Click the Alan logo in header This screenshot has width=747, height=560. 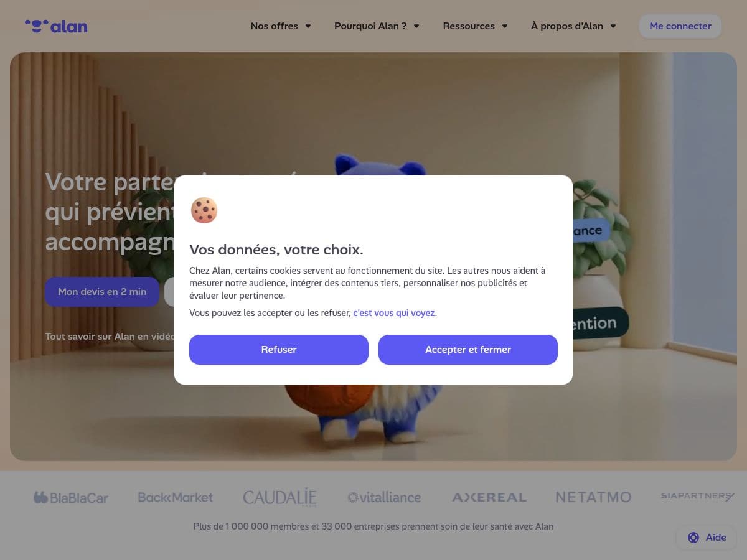point(56,26)
